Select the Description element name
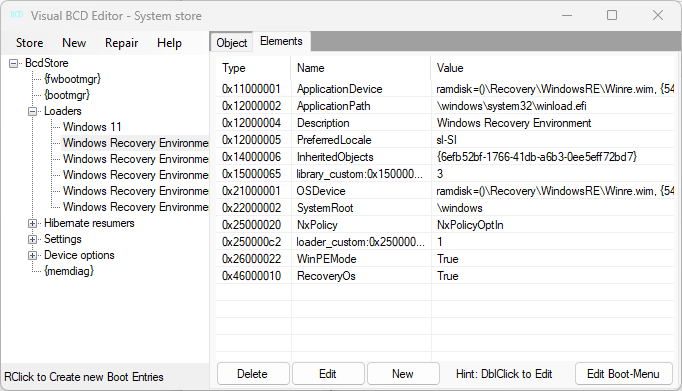Image resolution: width=682 pixels, height=391 pixels. (x=323, y=123)
